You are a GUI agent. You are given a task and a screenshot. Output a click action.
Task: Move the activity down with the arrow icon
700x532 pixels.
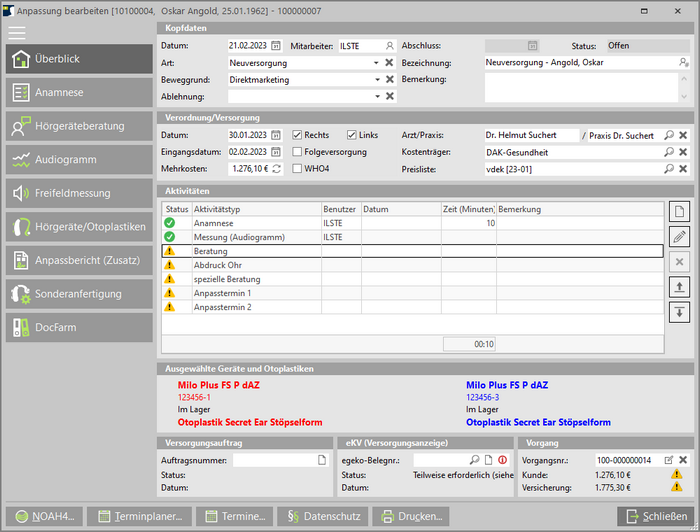(x=679, y=312)
